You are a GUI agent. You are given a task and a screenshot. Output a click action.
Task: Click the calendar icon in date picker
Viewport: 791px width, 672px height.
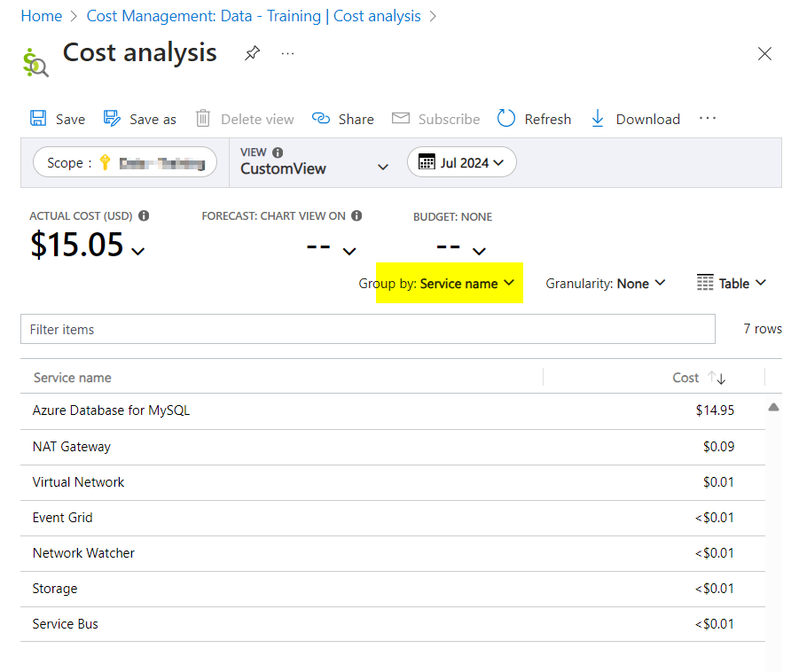click(427, 162)
